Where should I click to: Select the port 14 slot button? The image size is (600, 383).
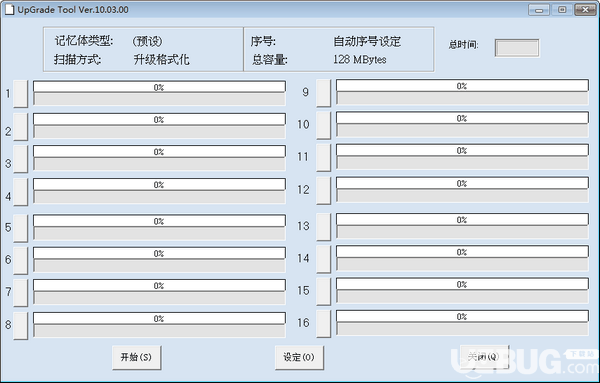click(324, 259)
